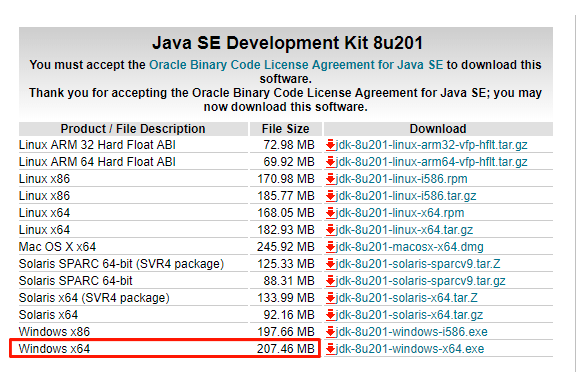Click download arrow icon beside solaris-sparcv9.tar.gz

331,281
